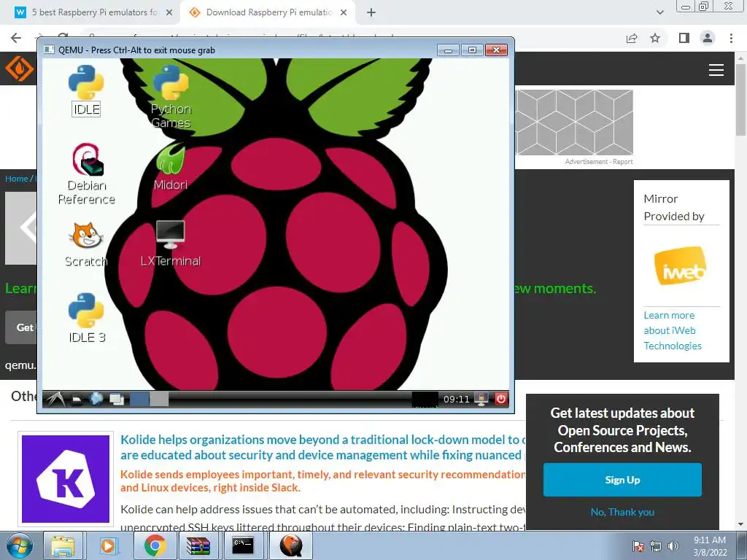This screenshot has width=747, height=560.
Task: Open WinRAR from the taskbar
Action: pos(198,546)
